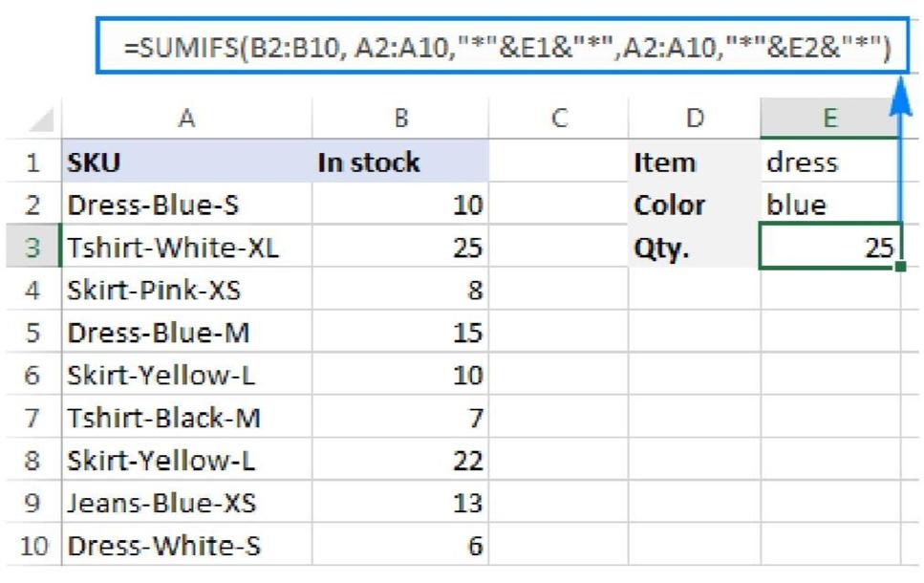Select the Item label cell D1
Screen dimensions: 924x583
693,162
